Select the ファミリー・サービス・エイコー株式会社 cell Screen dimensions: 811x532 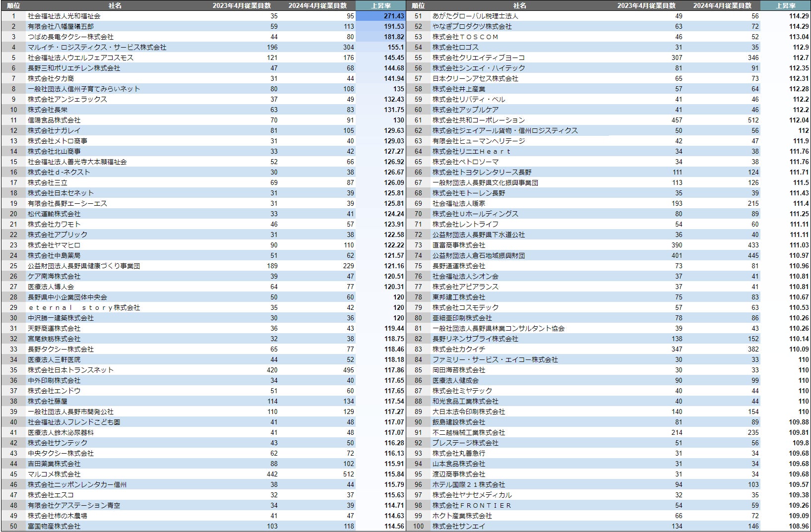(x=495, y=359)
